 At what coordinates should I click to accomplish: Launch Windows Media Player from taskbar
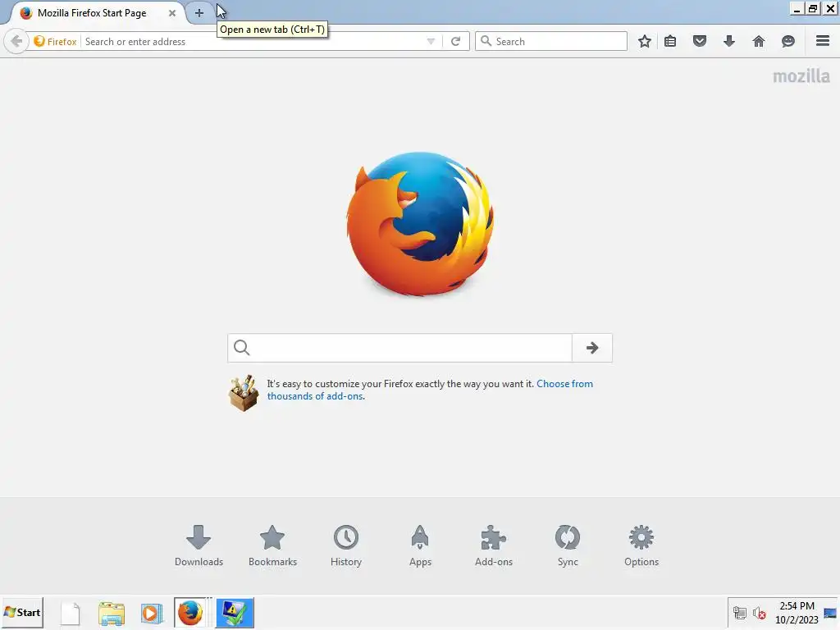[x=152, y=613]
